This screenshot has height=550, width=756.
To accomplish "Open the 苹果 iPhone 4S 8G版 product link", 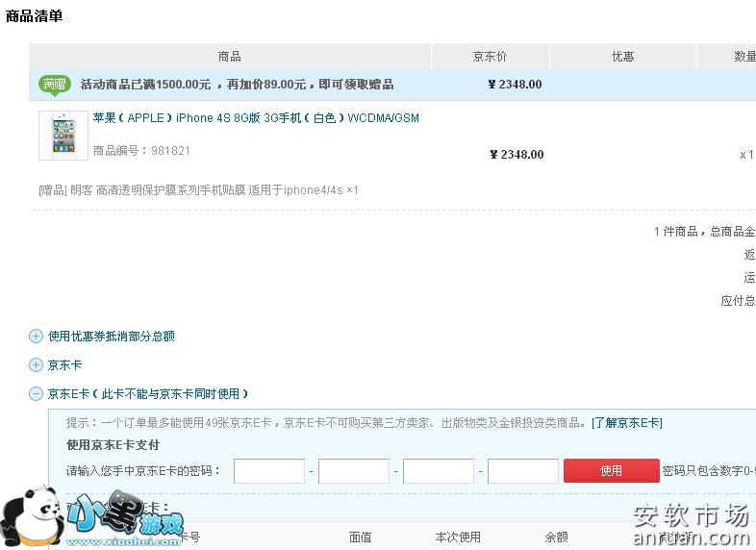I will click(x=256, y=118).
